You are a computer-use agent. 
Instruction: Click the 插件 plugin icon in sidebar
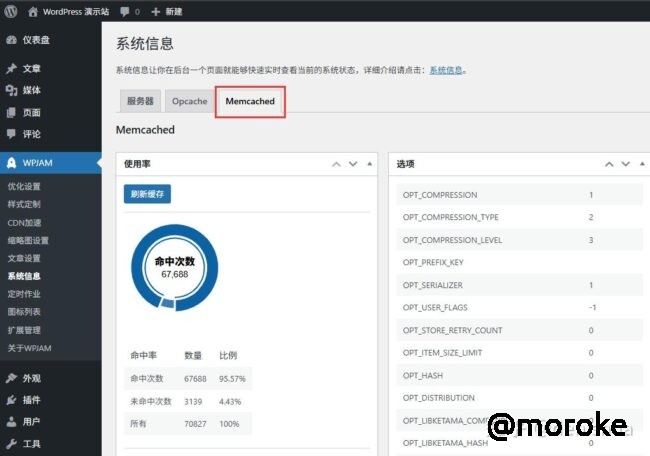coord(12,400)
